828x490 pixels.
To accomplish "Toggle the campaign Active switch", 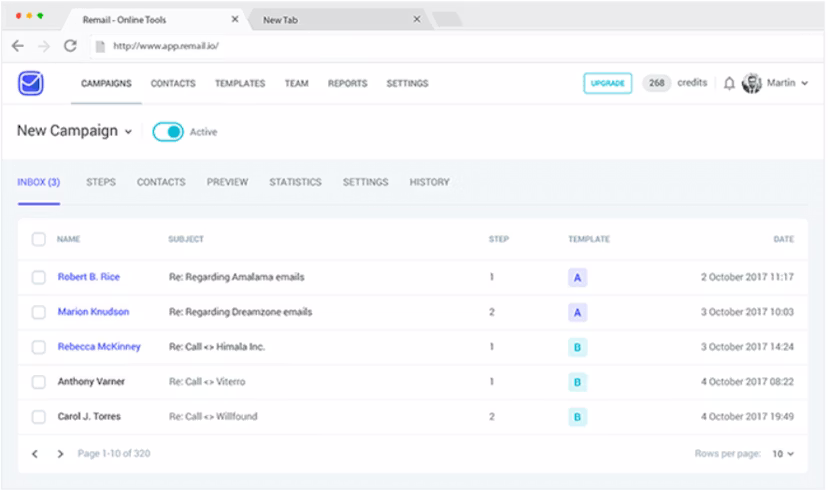I will 168,132.
